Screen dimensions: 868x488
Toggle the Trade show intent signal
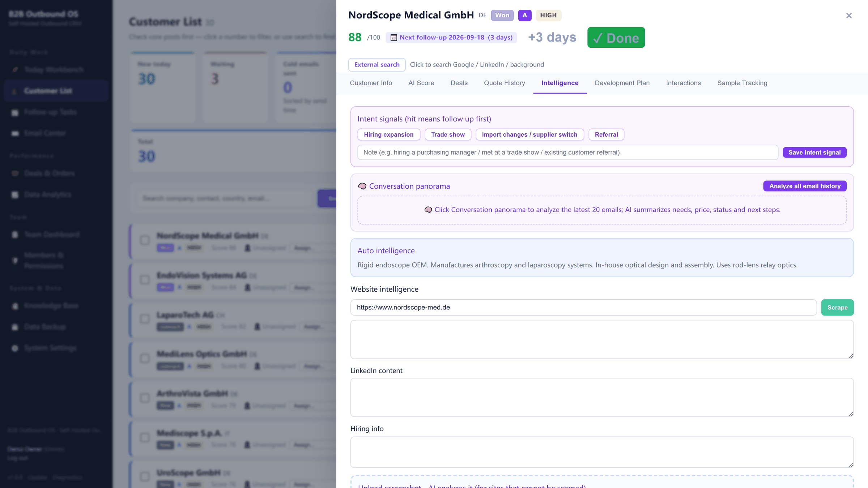click(448, 134)
